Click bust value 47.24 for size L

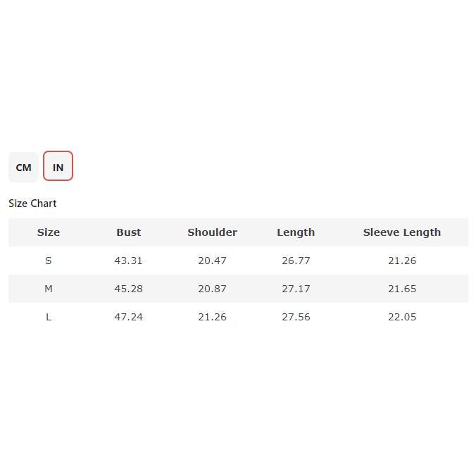pyautogui.click(x=128, y=317)
